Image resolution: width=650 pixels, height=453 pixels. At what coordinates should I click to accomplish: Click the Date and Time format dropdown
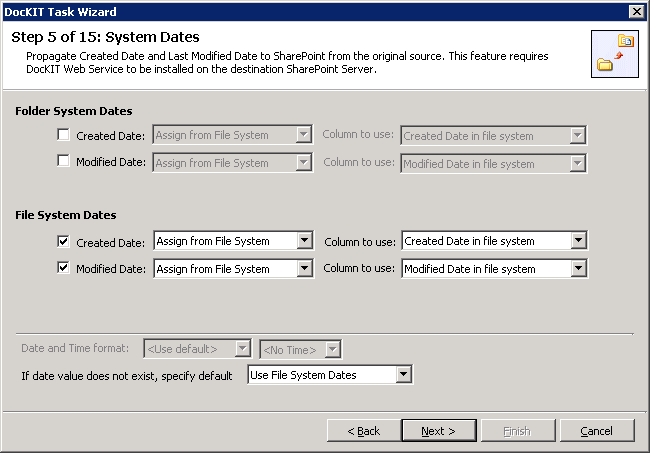coord(196,348)
